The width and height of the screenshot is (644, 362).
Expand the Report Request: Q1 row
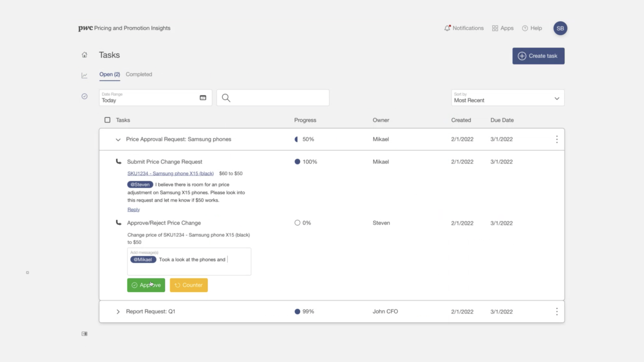coord(118,312)
